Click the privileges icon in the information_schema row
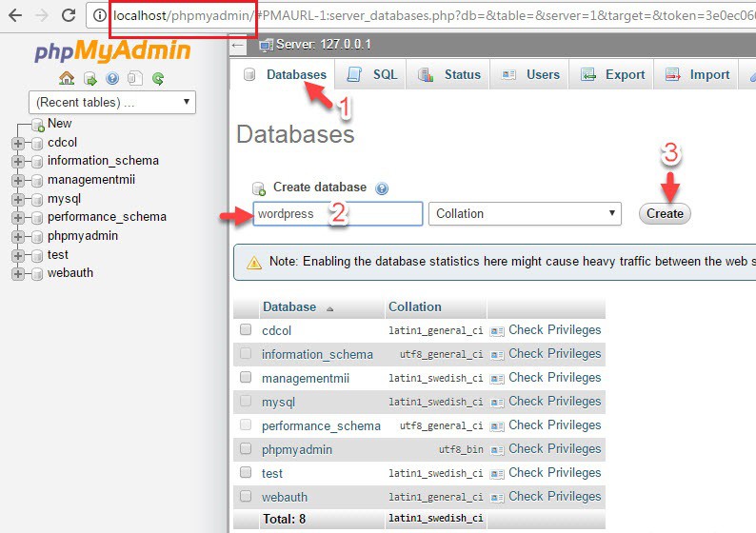756x533 pixels. tap(497, 355)
